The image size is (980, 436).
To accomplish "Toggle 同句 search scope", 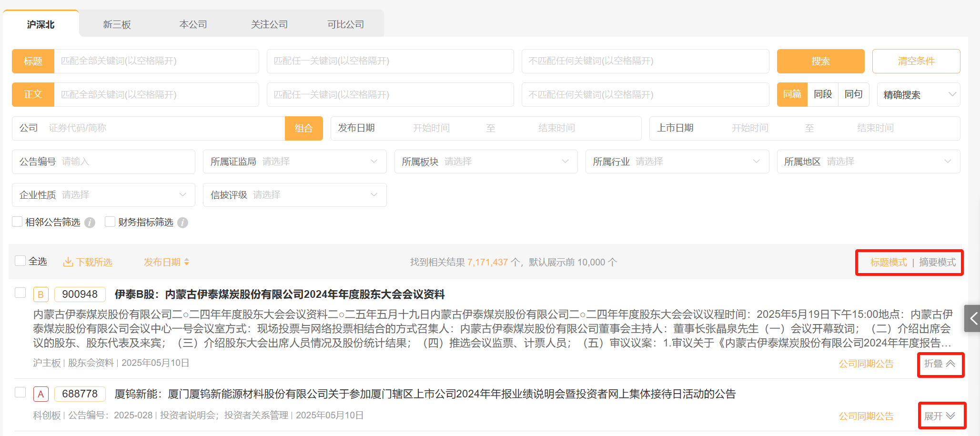I will pyautogui.click(x=854, y=94).
